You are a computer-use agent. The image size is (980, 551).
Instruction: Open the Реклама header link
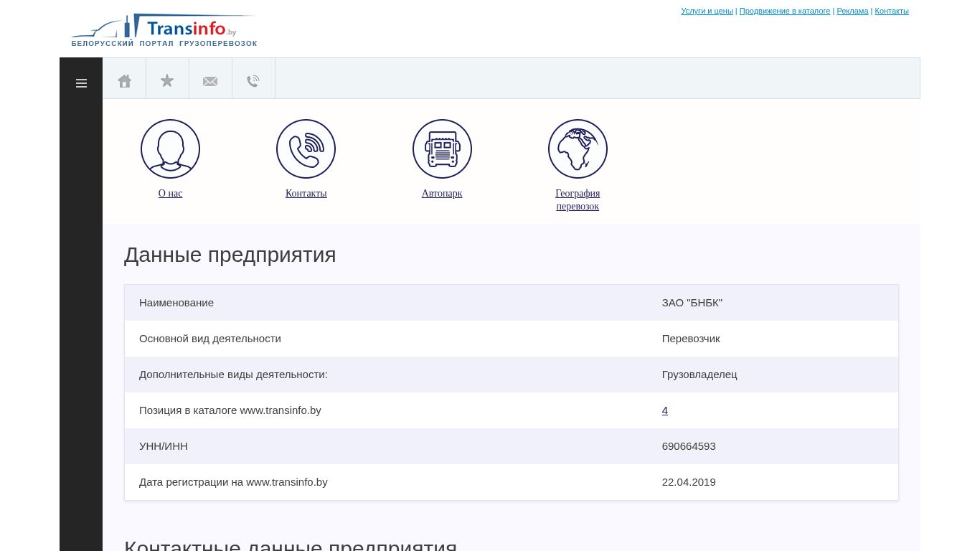[x=852, y=11]
